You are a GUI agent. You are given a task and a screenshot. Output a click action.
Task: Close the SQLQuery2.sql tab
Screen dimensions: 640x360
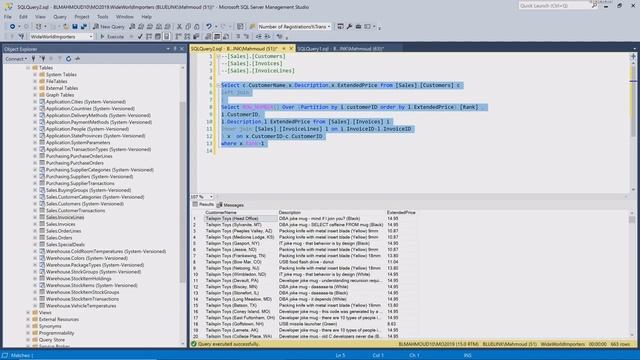tap(291, 49)
